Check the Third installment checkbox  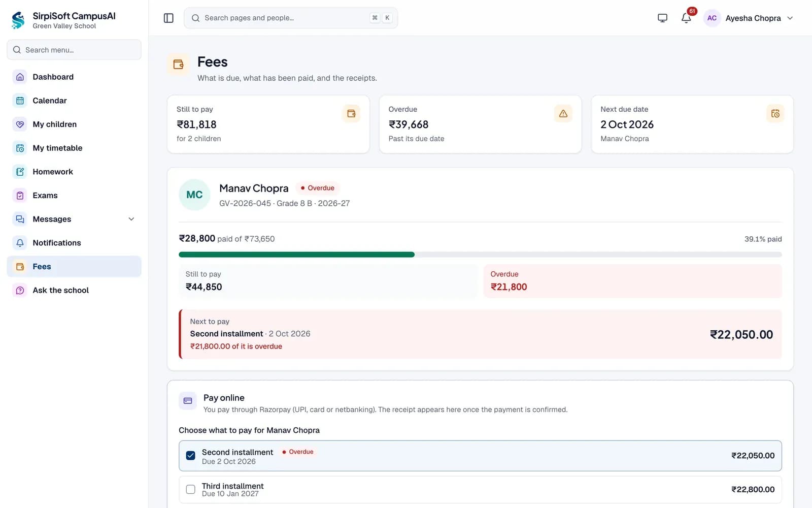tap(190, 489)
